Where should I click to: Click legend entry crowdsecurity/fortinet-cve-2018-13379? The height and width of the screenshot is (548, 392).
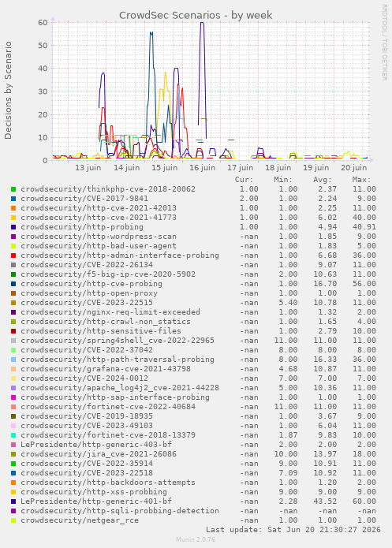[x=108, y=435]
